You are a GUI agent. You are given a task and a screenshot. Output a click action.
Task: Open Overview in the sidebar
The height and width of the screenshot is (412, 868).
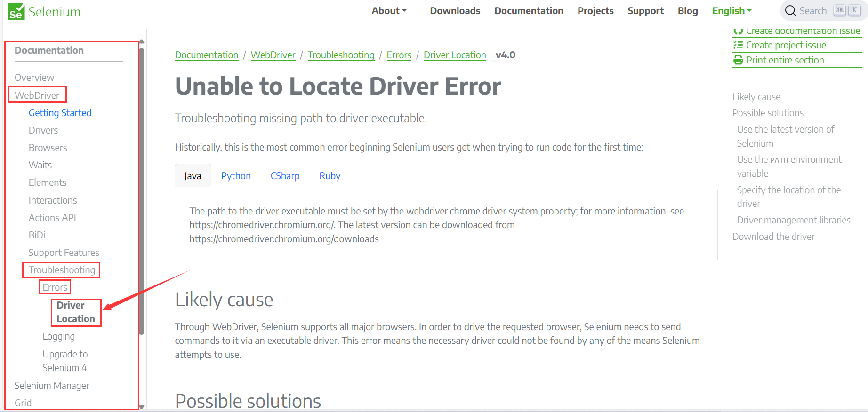(x=34, y=78)
